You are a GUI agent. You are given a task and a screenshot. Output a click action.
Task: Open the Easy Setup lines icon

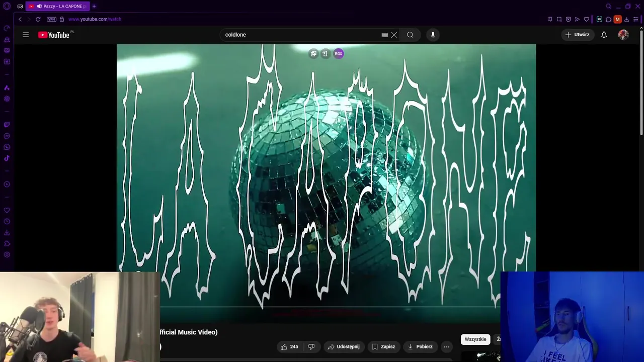point(636,19)
